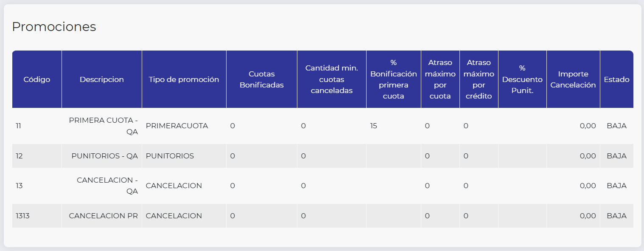The width and height of the screenshot is (644, 251).
Task: Select the row with code 1313
Action: pyautogui.click(x=22, y=216)
